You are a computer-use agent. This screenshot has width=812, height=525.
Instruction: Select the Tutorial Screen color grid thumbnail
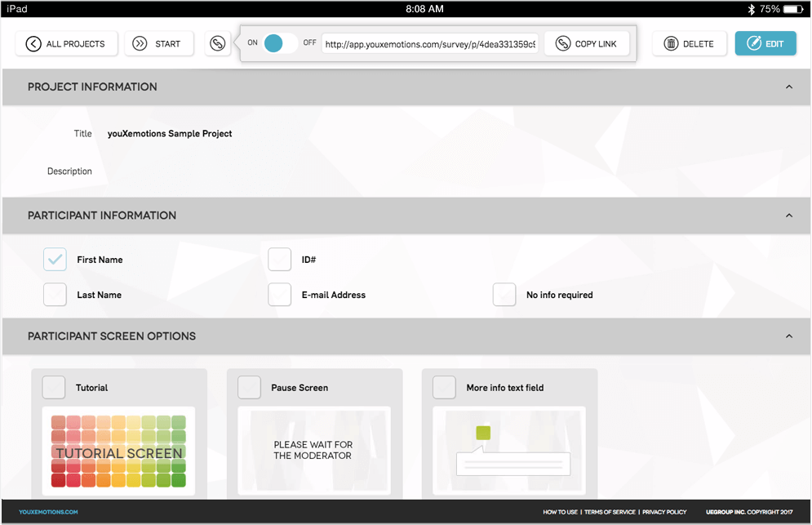[x=118, y=451]
